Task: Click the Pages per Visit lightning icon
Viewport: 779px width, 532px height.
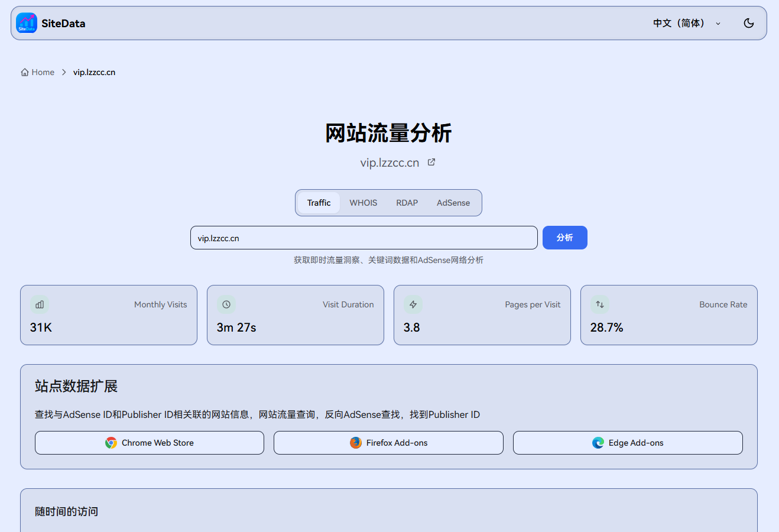Action: pyautogui.click(x=413, y=304)
